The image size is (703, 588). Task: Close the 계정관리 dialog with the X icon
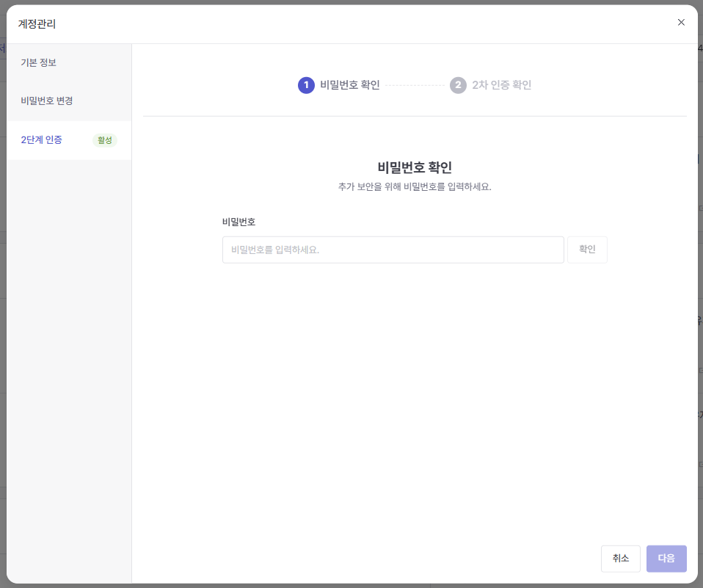coord(681,23)
